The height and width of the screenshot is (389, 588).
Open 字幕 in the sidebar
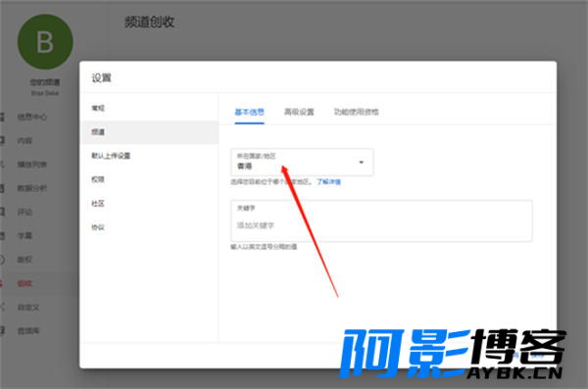click(x=24, y=235)
